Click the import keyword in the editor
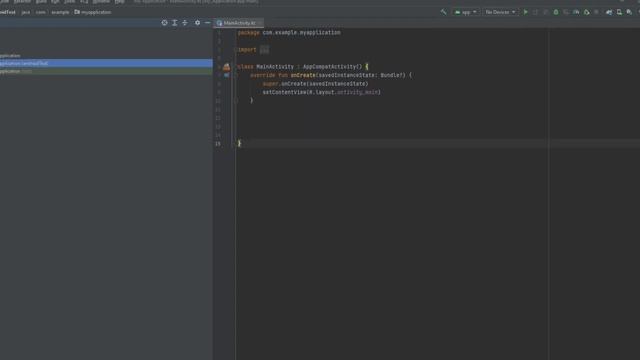The height and width of the screenshot is (360, 640). [x=247, y=50]
